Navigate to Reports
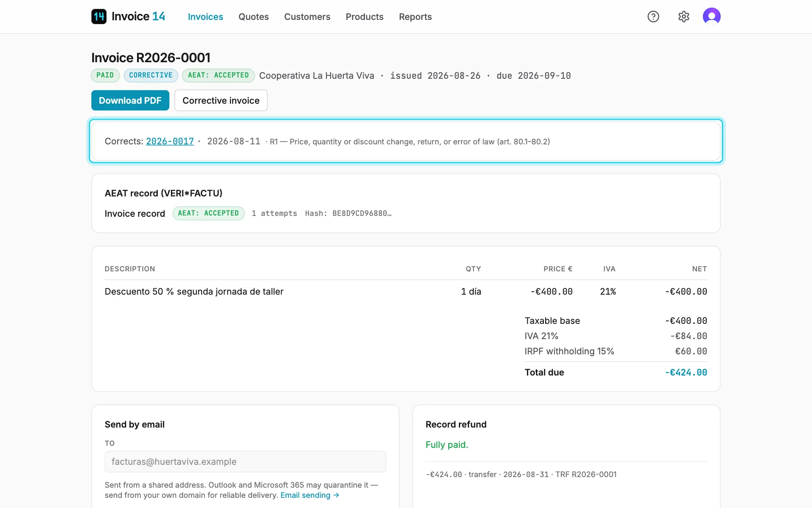Image resolution: width=812 pixels, height=508 pixels. tap(415, 17)
